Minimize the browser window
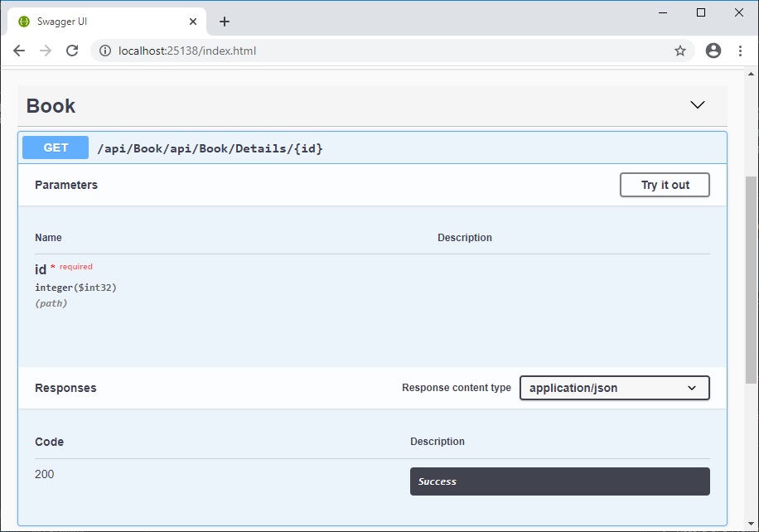 [x=663, y=12]
